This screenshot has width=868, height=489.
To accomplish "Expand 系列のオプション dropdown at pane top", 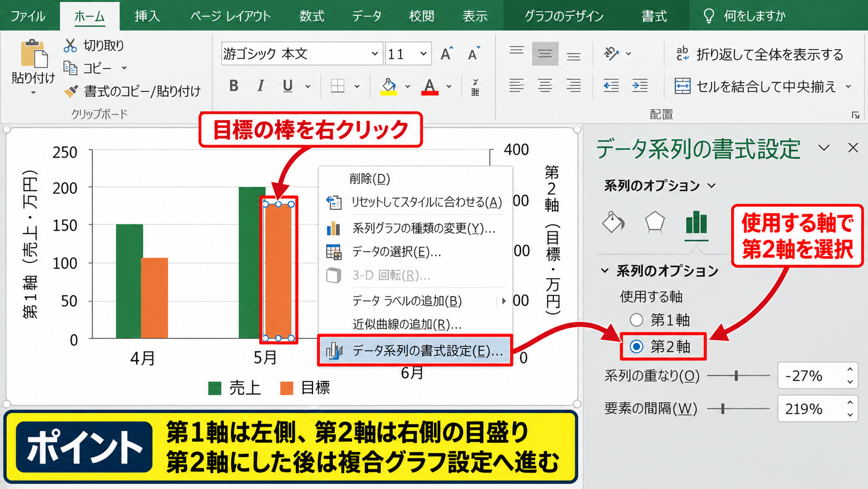I will [x=712, y=186].
